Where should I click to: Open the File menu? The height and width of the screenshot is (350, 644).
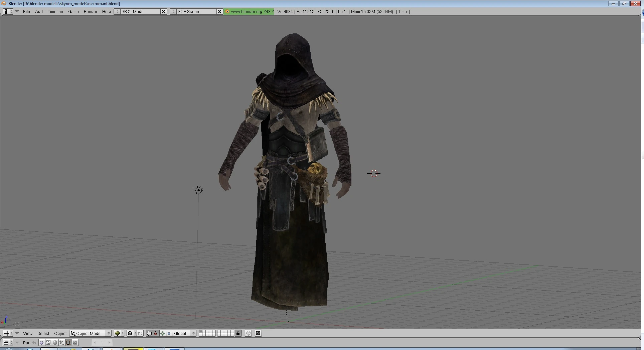[x=26, y=11]
